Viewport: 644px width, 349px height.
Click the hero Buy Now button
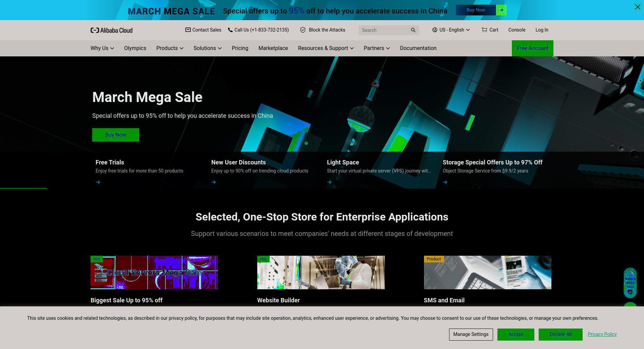[x=116, y=135]
